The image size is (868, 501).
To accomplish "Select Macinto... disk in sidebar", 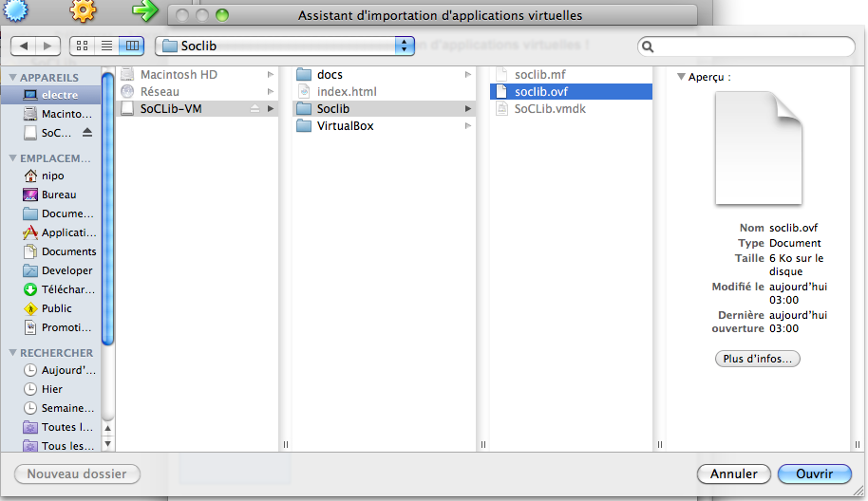I will (51, 114).
